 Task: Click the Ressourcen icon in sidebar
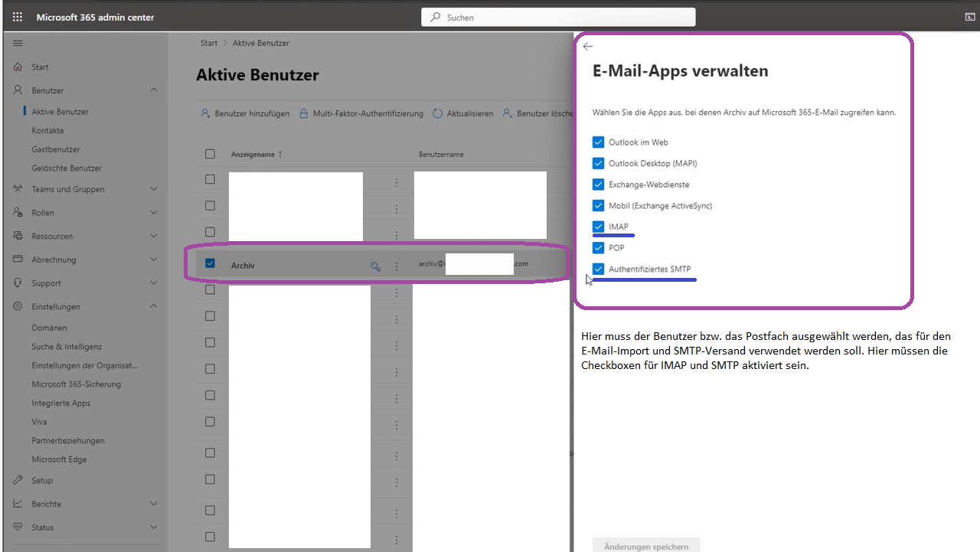[18, 237]
